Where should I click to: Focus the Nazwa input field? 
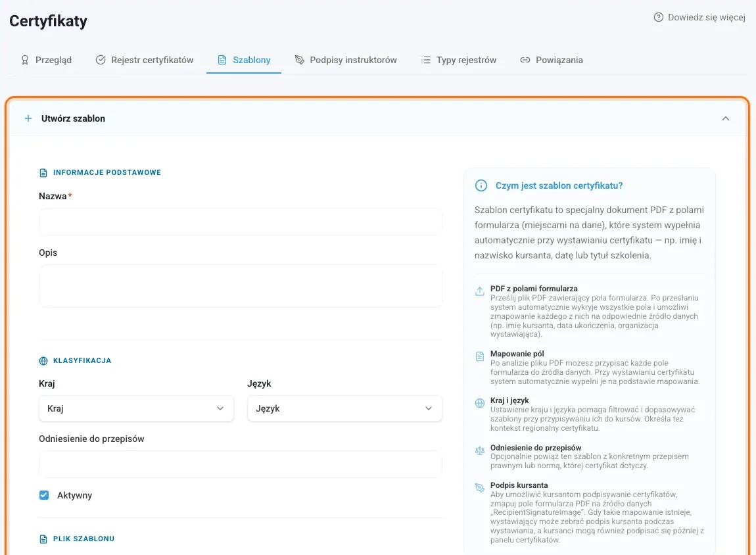click(241, 222)
